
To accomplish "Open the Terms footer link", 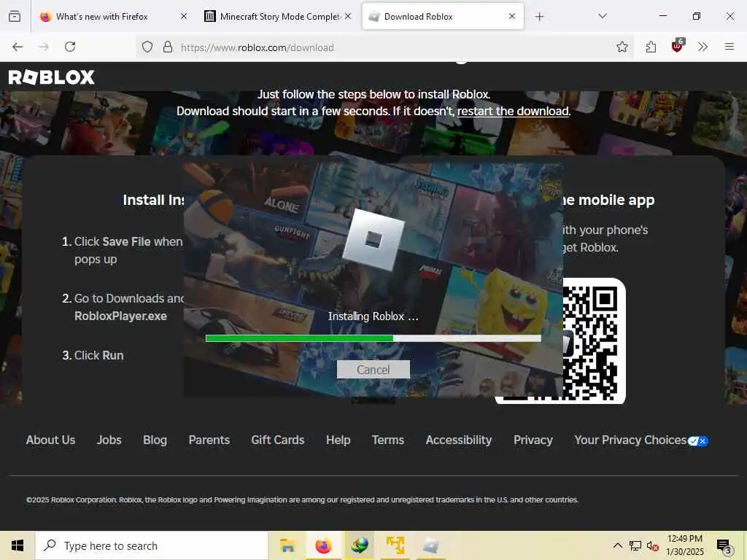I will (x=388, y=440).
